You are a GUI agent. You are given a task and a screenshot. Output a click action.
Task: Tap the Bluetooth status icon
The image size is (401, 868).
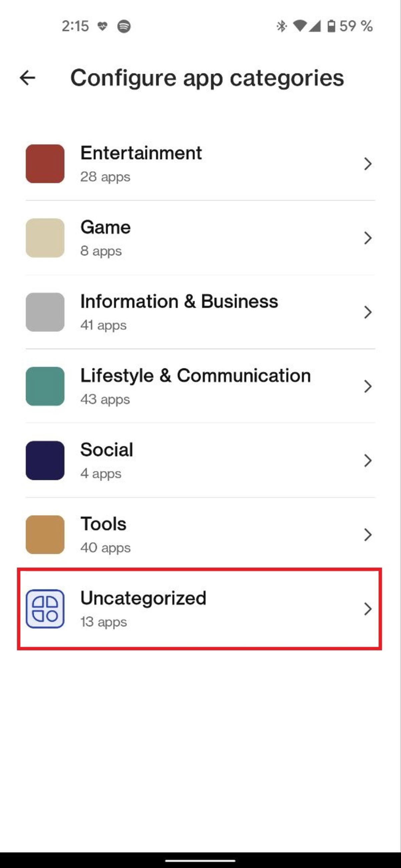281,26
